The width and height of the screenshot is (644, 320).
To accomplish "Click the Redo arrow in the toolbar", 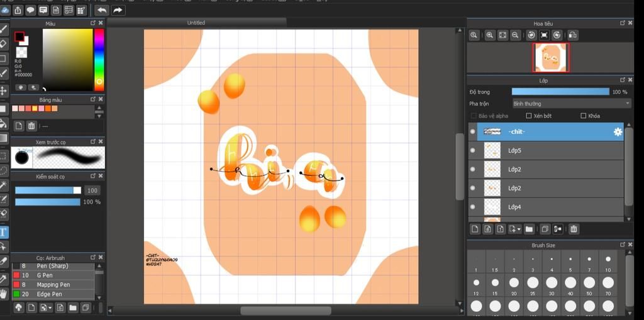I will point(118,10).
